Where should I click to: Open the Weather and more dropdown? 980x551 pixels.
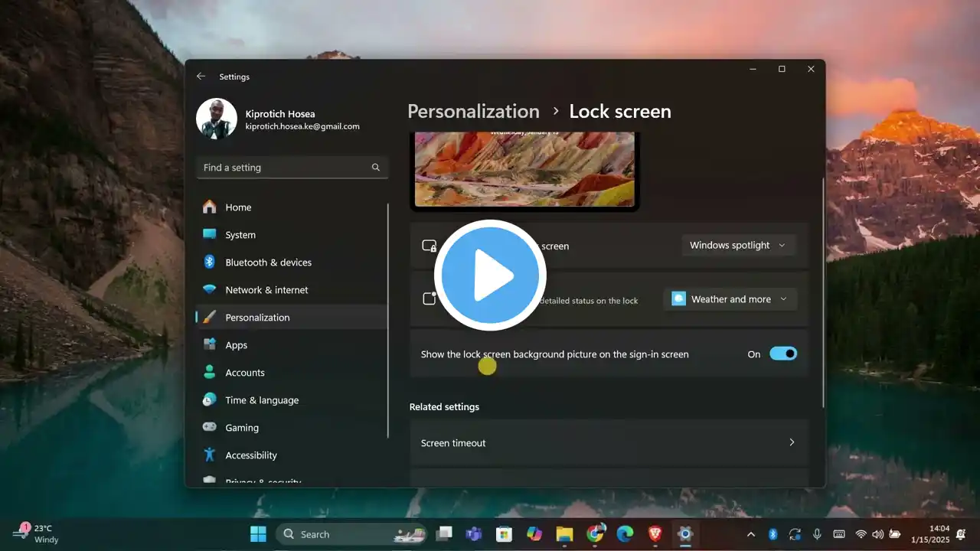coord(730,299)
